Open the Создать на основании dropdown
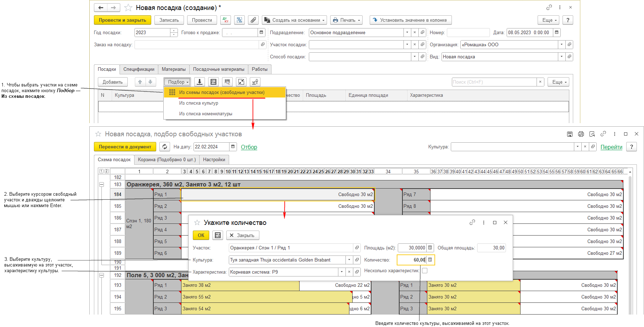Image resolution: width=644 pixels, height=327 pixels. [x=294, y=20]
